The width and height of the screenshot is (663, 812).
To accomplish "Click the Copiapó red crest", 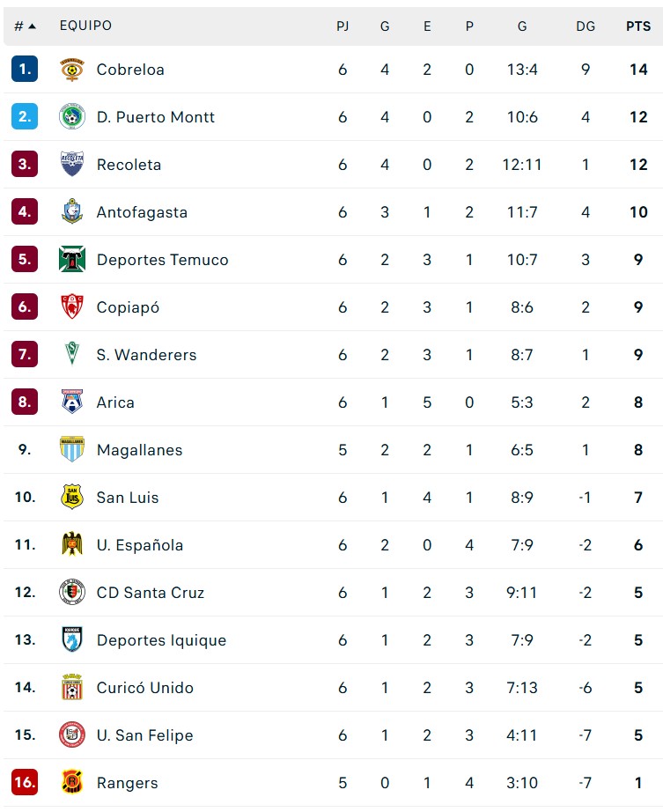I will [70, 306].
